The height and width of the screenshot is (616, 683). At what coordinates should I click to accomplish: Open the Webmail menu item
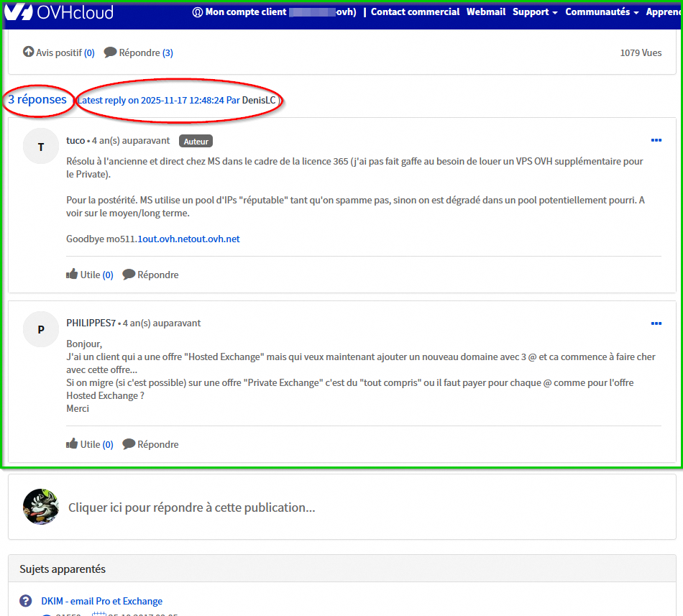[x=485, y=12]
